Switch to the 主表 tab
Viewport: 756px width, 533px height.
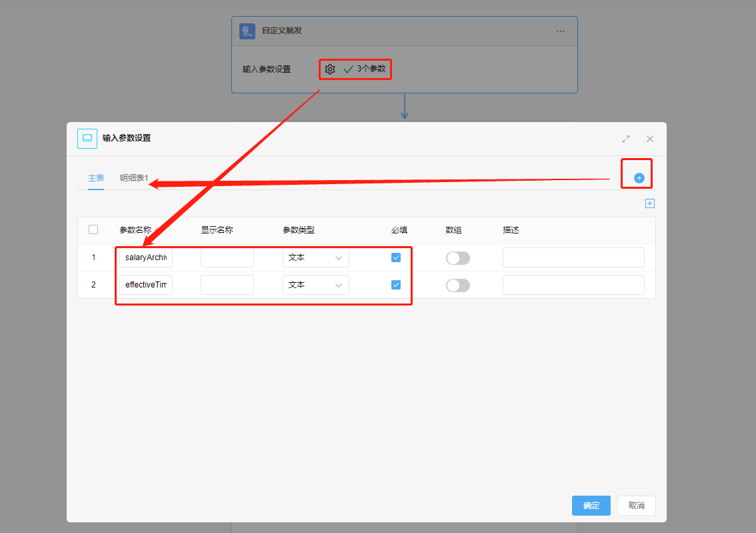96,178
